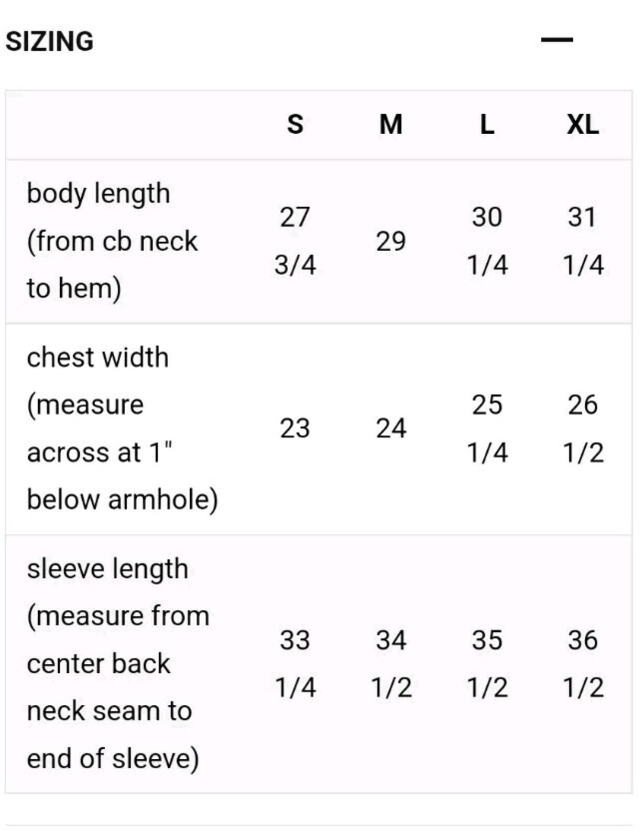Click chest width value 23 for S
644x839 pixels.
click(295, 429)
